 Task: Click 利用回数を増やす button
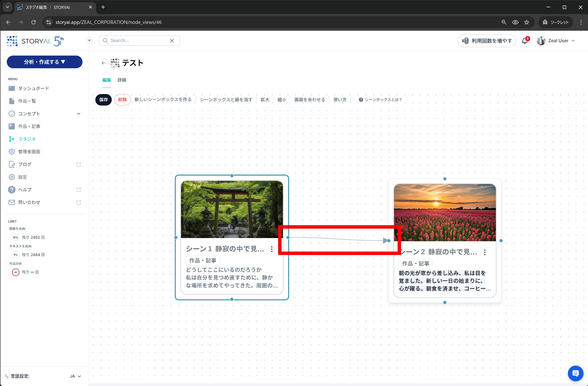[x=487, y=41]
